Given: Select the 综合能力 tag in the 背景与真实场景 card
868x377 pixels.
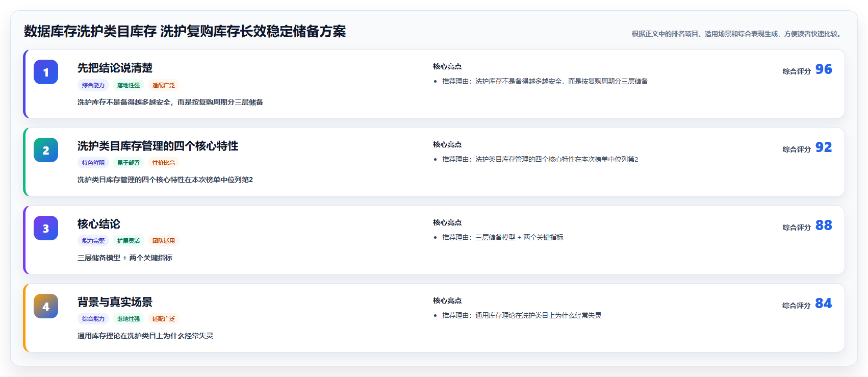Looking at the screenshot, I should [x=93, y=319].
